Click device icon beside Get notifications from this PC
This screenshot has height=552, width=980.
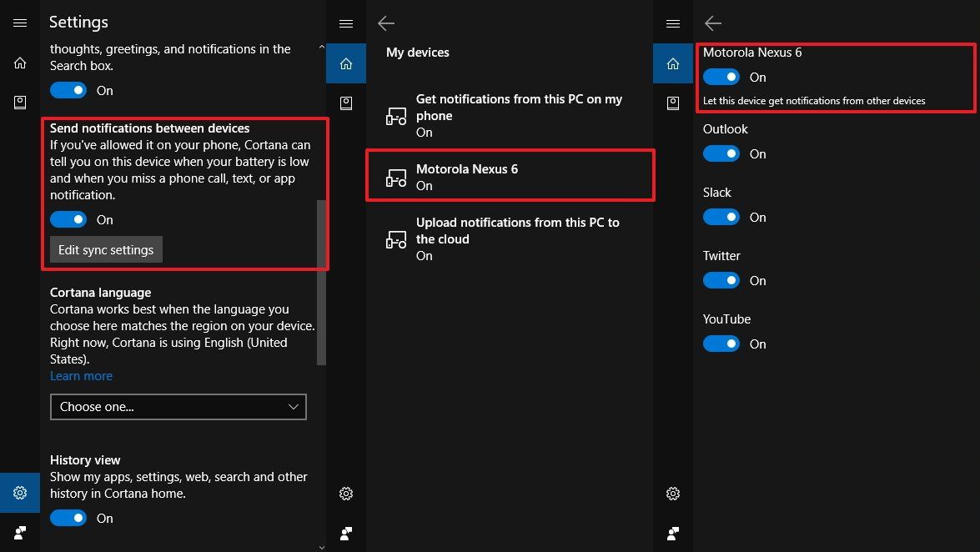396,116
